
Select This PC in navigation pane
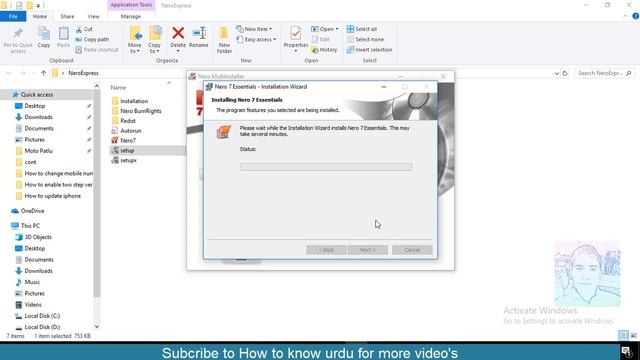pyautogui.click(x=26, y=225)
